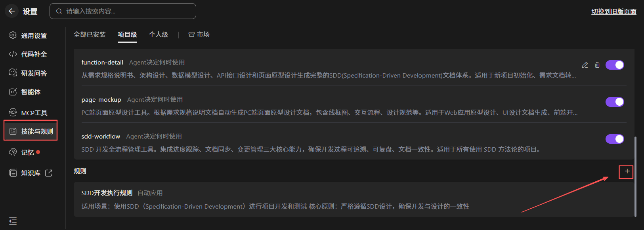The height and width of the screenshot is (230, 644).
Task: Click the MCP icon beside MCP工具
Action: (13, 112)
